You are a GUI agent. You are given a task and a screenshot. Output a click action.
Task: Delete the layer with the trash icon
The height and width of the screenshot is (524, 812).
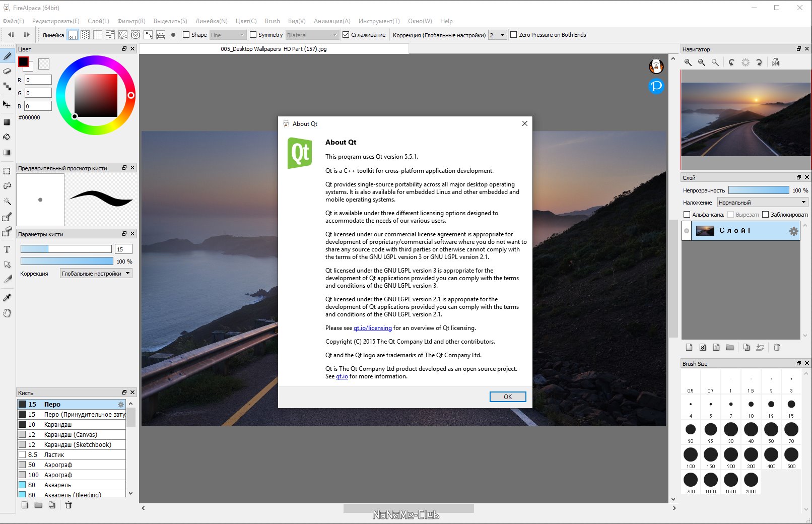coord(777,347)
